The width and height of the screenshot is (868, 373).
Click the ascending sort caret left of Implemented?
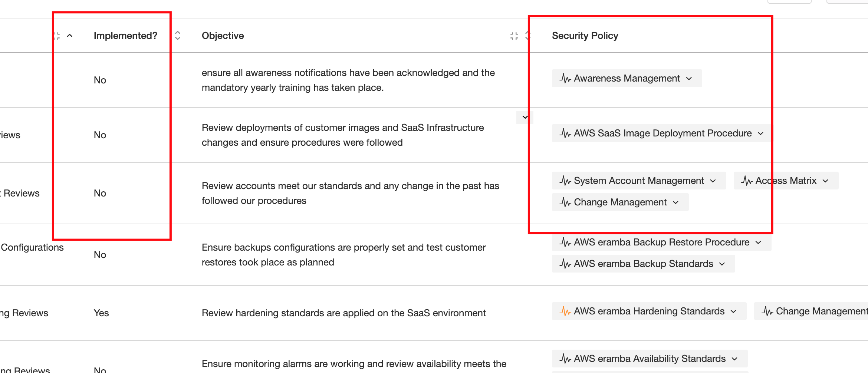pos(69,36)
